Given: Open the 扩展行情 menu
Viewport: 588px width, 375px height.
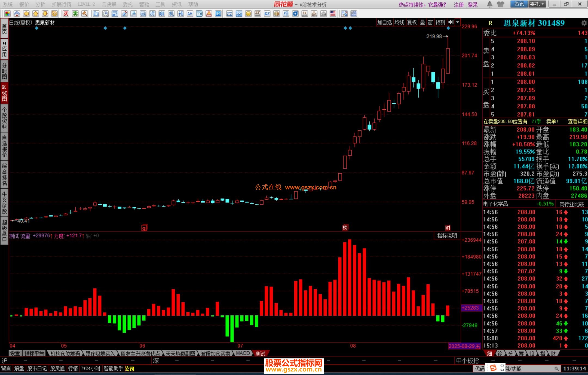Looking at the screenshot, I should [61, 4].
